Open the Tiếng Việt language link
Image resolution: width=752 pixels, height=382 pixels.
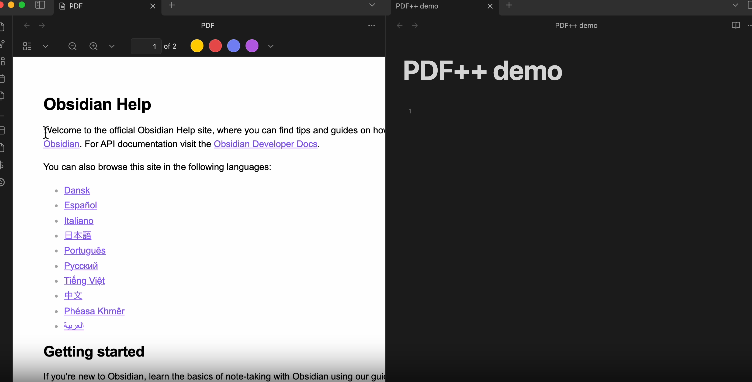(x=84, y=281)
